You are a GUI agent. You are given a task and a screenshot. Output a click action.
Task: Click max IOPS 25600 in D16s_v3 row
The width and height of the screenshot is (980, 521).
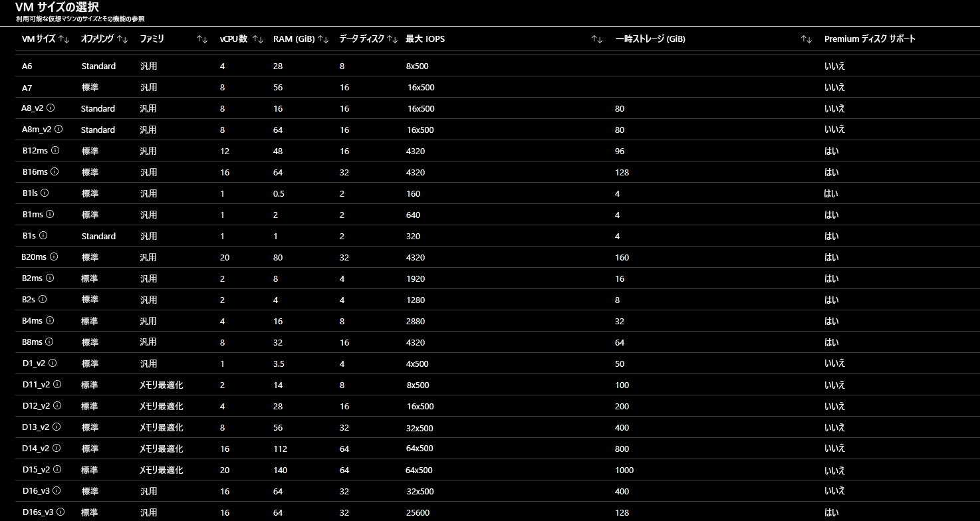coord(418,512)
